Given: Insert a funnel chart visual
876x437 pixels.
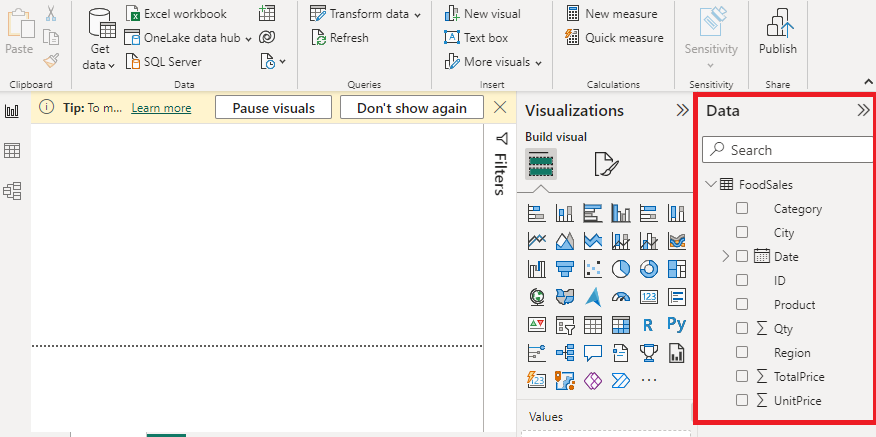Looking at the screenshot, I should click(x=564, y=268).
